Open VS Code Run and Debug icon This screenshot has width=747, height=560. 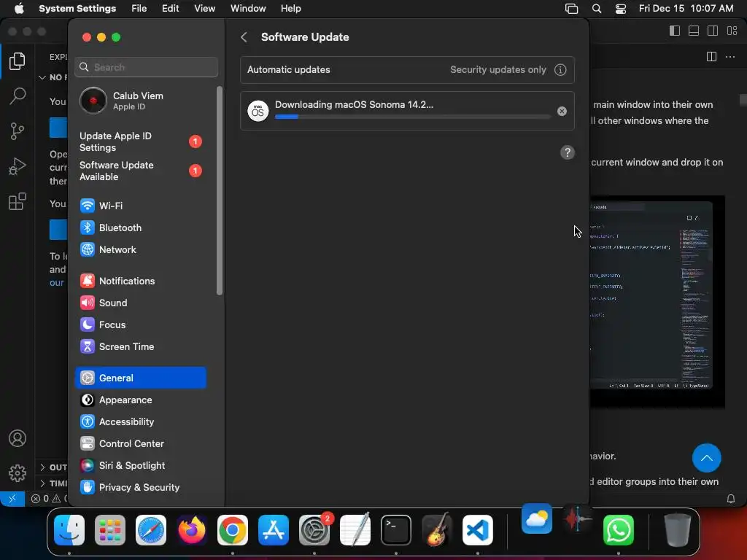(x=18, y=166)
